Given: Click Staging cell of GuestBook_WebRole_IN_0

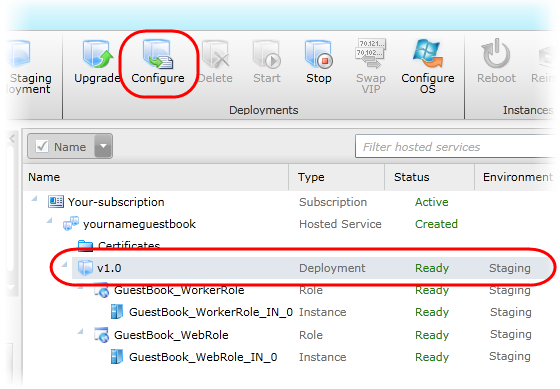Looking at the screenshot, I should pyautogui.click(x=510, y=356).
